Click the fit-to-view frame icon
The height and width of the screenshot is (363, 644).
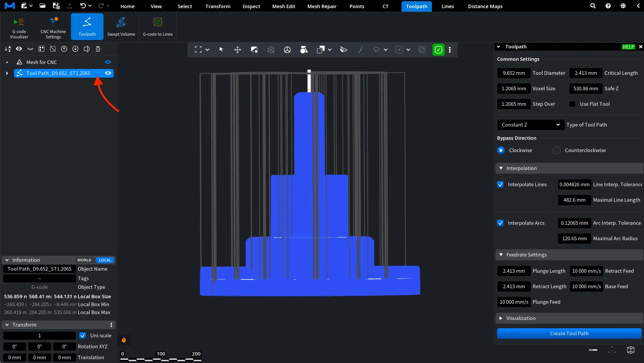pyautogui.click(x=198, y=50)
